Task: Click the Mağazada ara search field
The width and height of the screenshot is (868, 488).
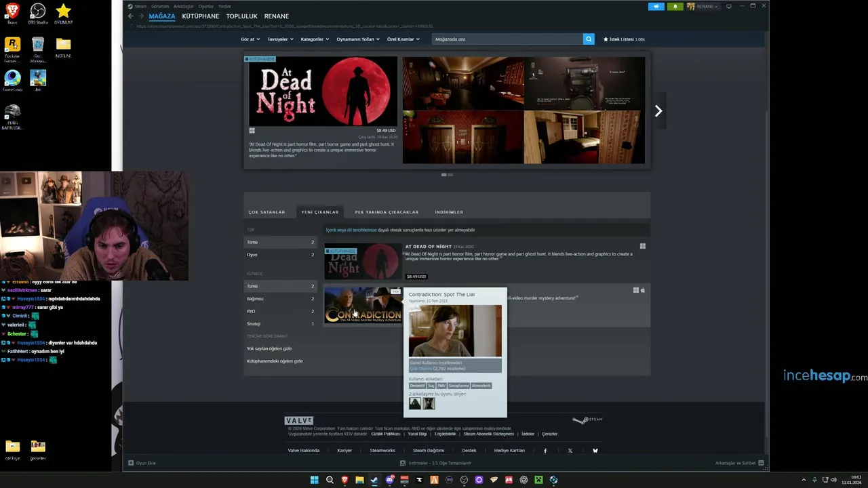Action: pos(507,39)
